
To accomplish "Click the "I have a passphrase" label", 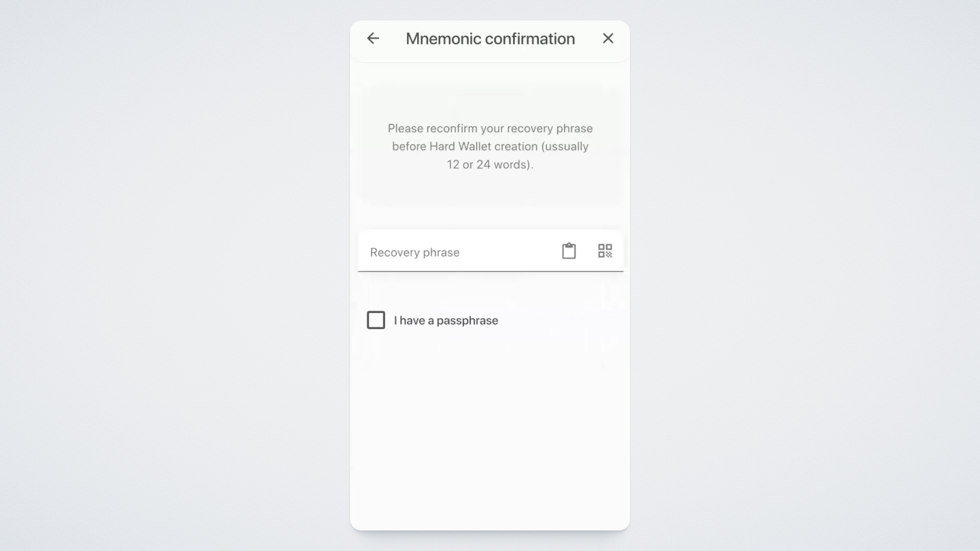I will pos(446,321).
